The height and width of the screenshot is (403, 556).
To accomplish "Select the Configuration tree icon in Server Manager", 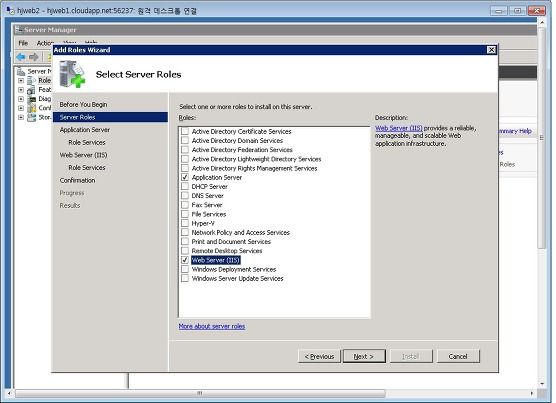I will [x=32, y=108].
